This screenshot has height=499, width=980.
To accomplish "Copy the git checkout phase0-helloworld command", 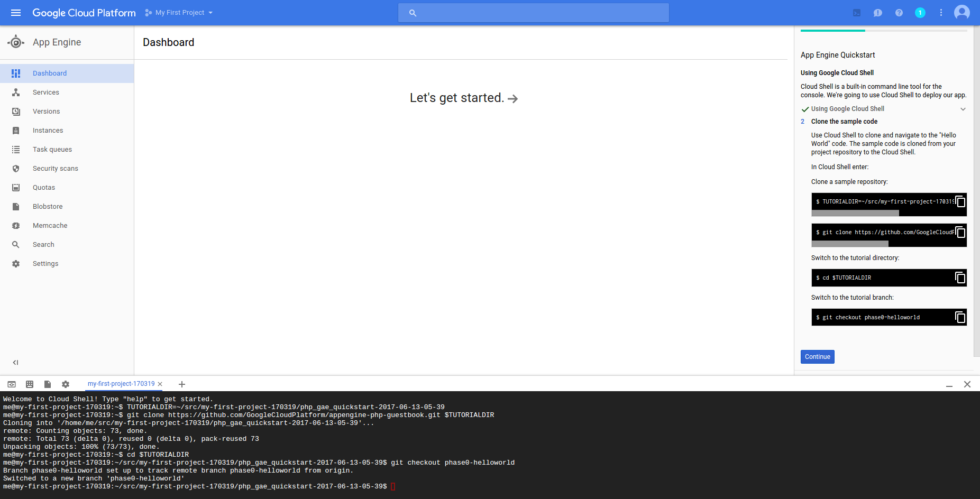I will (960, 317).
